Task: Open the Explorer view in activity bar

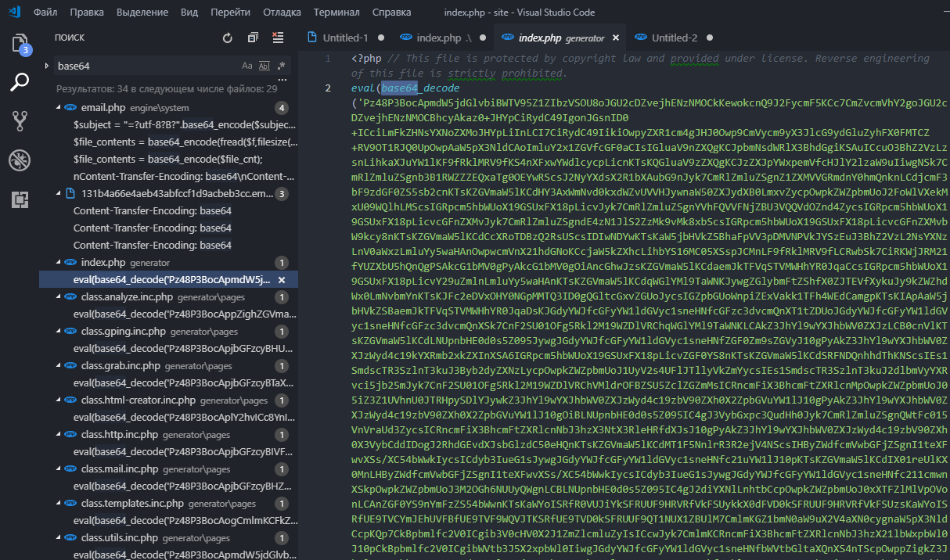Action: (20, 44)
